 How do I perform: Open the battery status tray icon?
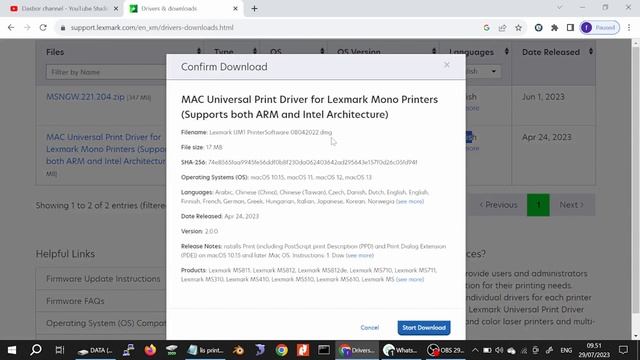[487, 350]
